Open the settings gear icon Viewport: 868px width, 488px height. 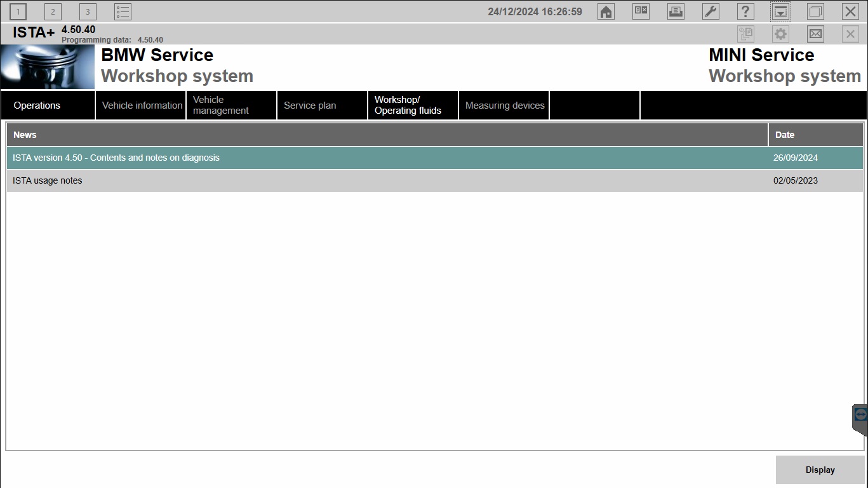[x=780, y=34]
